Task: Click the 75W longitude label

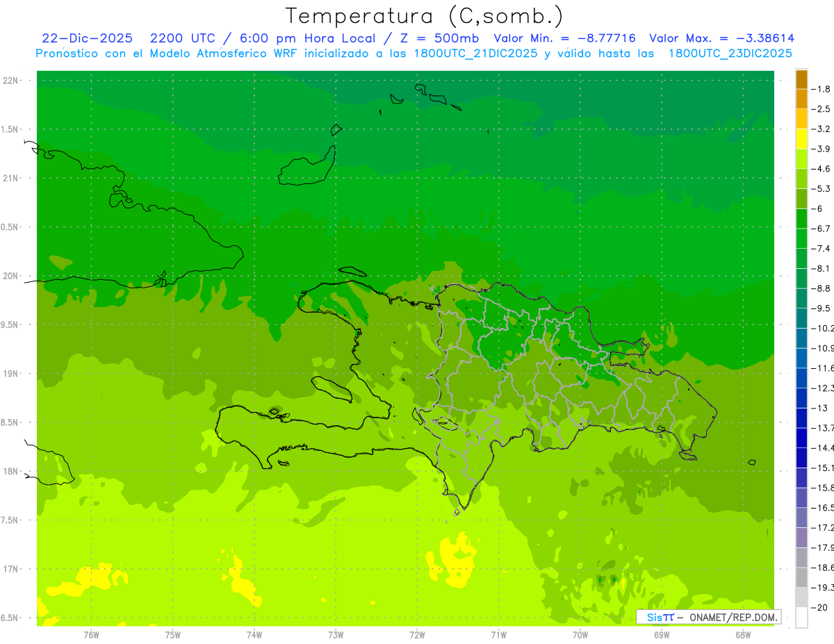Action: tap(173, 634)
